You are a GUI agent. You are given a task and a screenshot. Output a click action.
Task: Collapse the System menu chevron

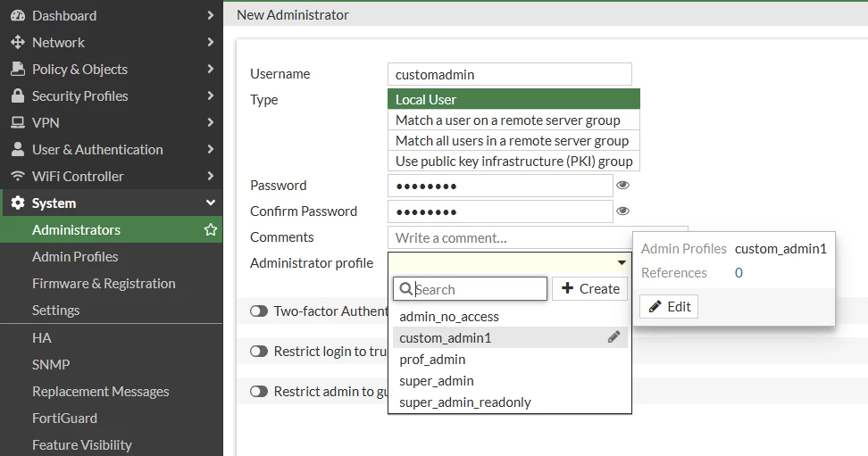point(211,203)
